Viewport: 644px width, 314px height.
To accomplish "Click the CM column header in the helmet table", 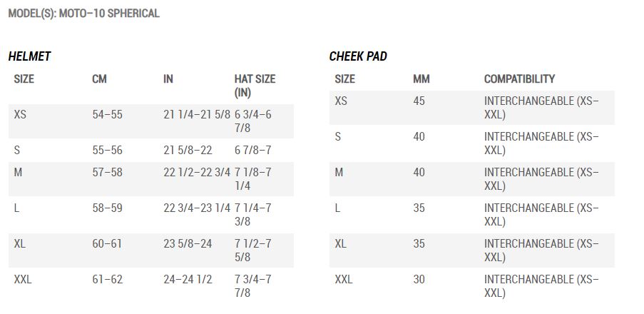I will point(99,79).
